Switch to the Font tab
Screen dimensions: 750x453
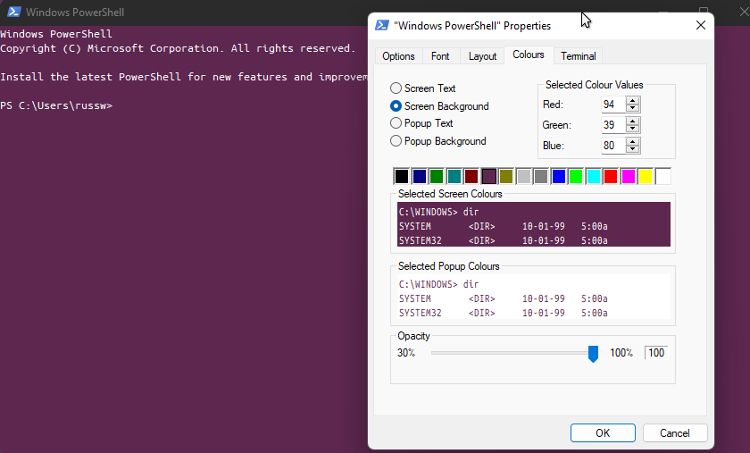coord(440,56)
